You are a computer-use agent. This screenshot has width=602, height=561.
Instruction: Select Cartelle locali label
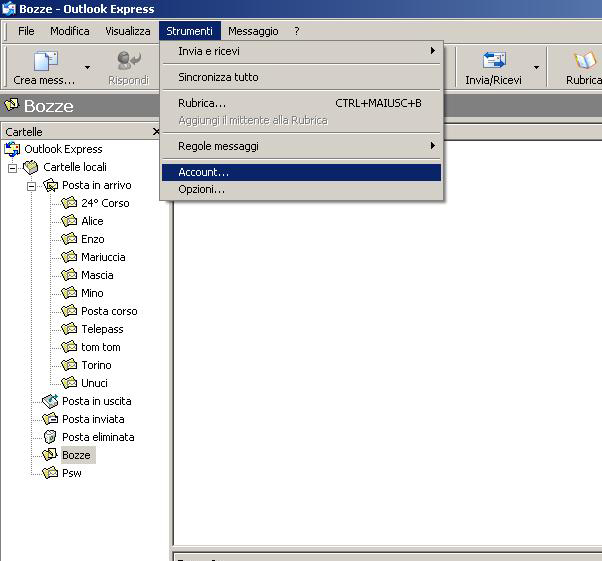75,167
